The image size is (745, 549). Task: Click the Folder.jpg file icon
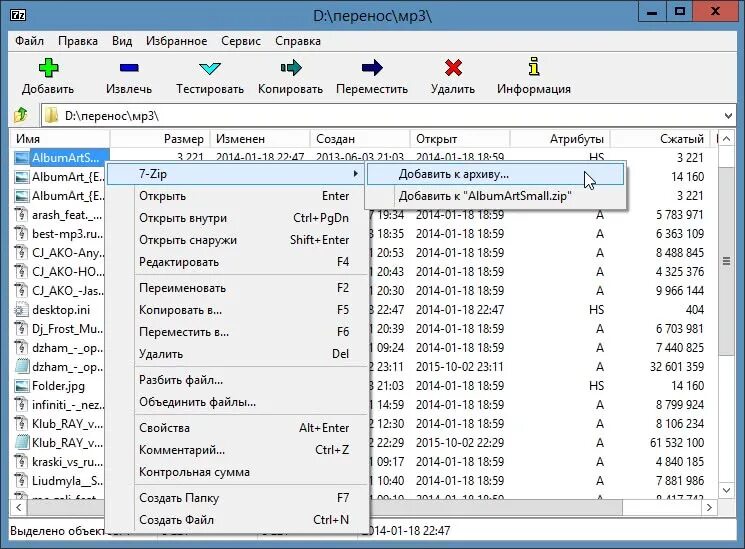click(x=21, y=386)
